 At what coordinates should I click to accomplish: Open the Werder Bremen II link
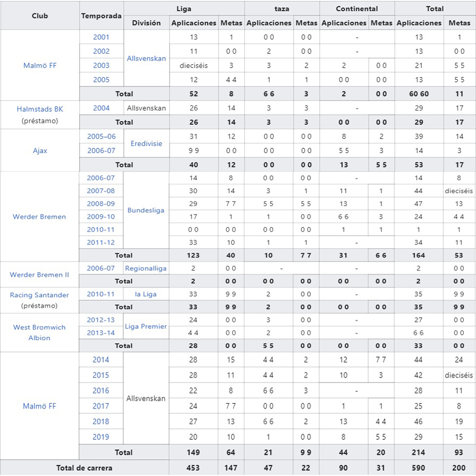tap(39, 275)
